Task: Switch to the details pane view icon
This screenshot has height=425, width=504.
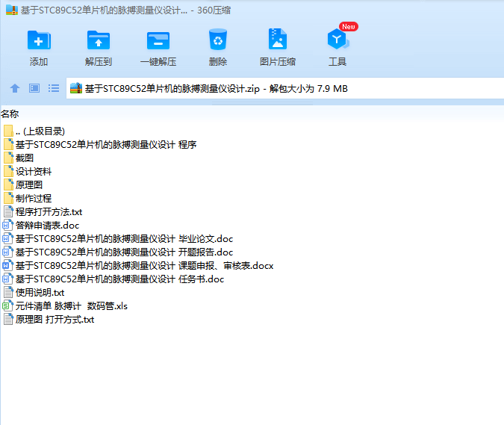Action: point(34,88)
